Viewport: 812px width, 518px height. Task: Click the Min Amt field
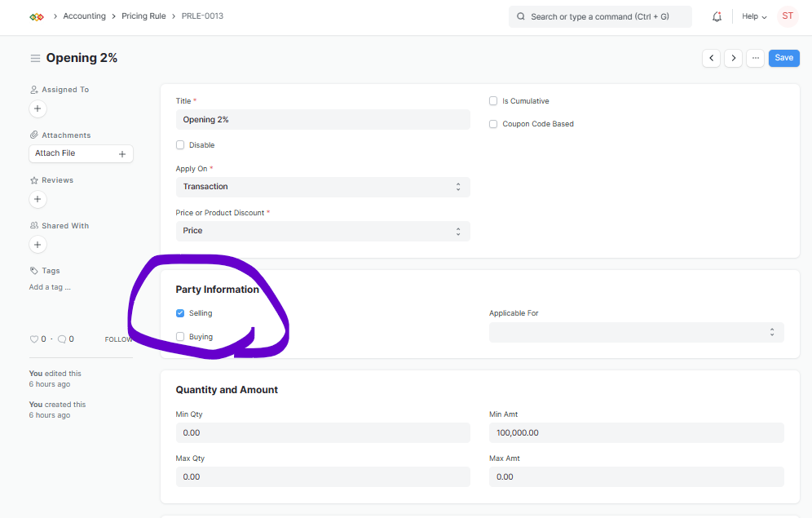point(637,433)
